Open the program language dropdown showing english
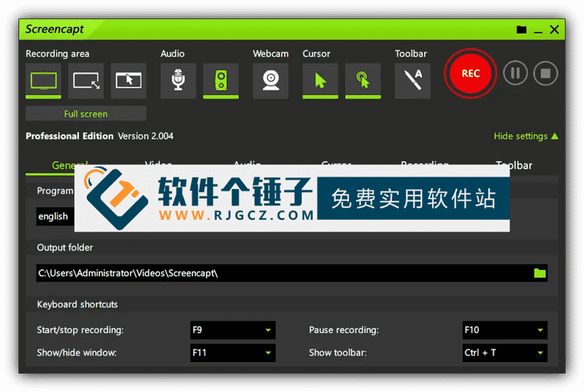Viewport: 584px width, 392px height. [55, 216]
